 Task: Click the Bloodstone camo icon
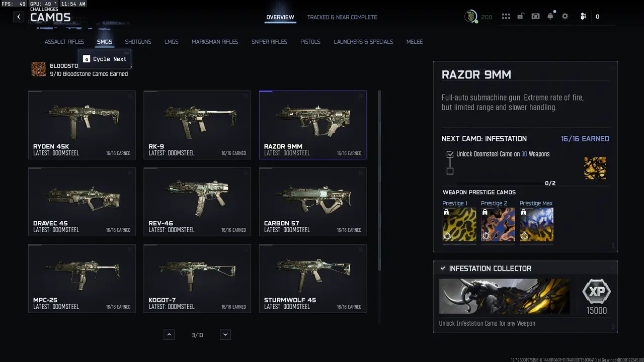click(x=39, y=69)
